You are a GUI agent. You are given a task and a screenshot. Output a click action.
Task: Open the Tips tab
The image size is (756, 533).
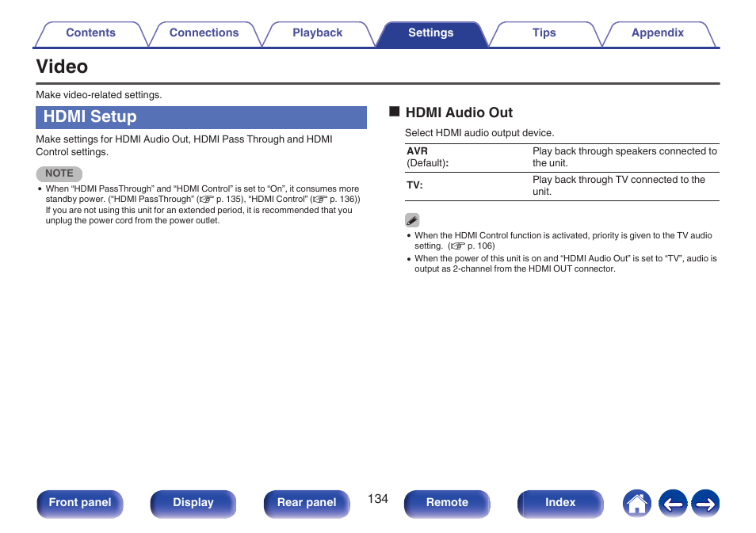click(544, 33)
